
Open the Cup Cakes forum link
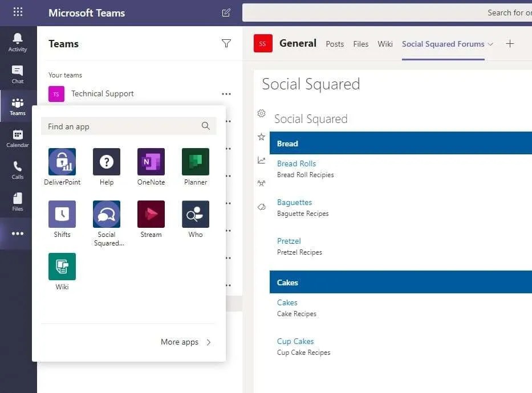tap(295, 341)
